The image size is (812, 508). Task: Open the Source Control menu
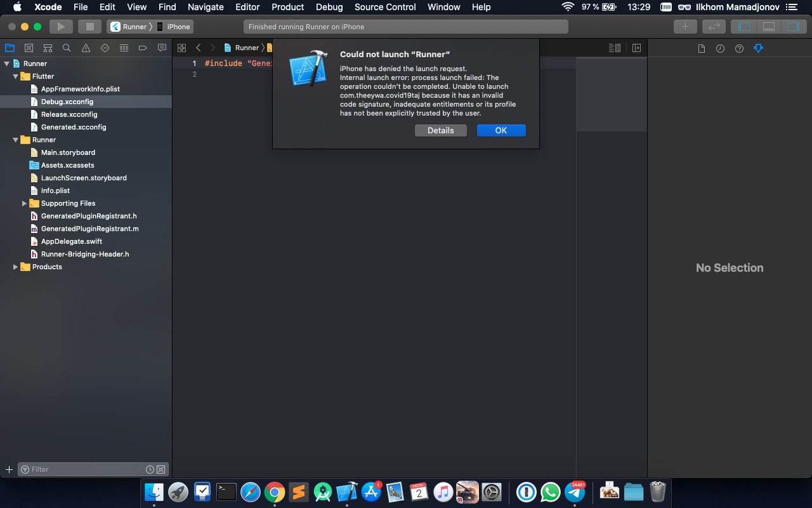385,7
